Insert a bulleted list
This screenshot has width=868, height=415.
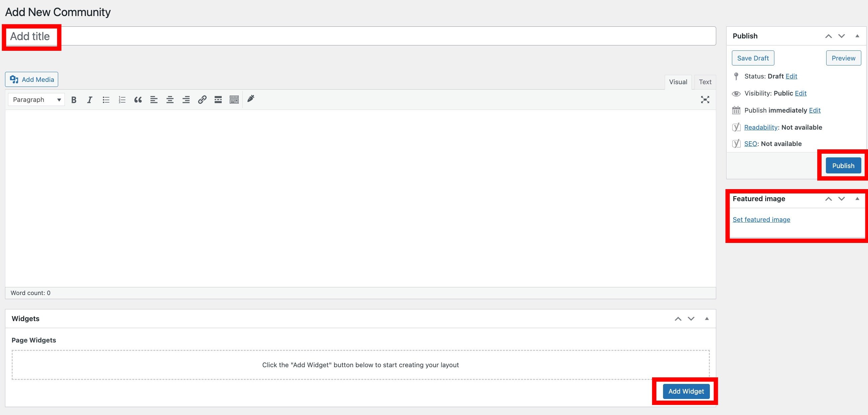pos(106,100)
